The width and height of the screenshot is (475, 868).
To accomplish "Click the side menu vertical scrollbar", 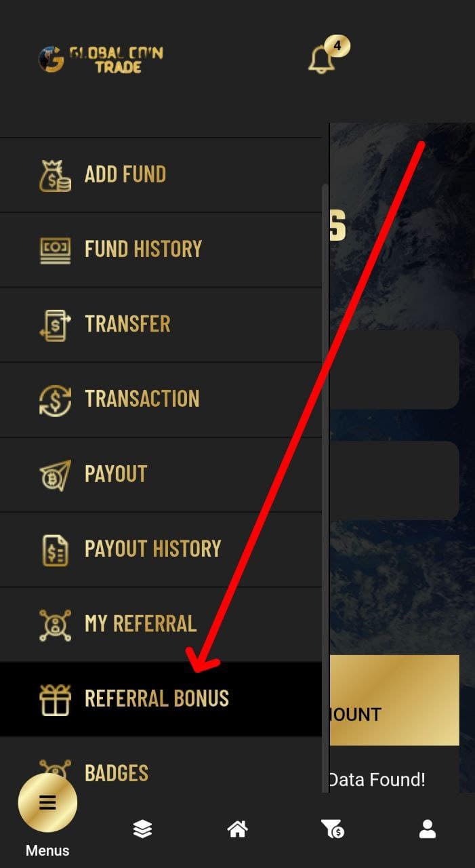I will pyautogui.click(x=325, y=487).
